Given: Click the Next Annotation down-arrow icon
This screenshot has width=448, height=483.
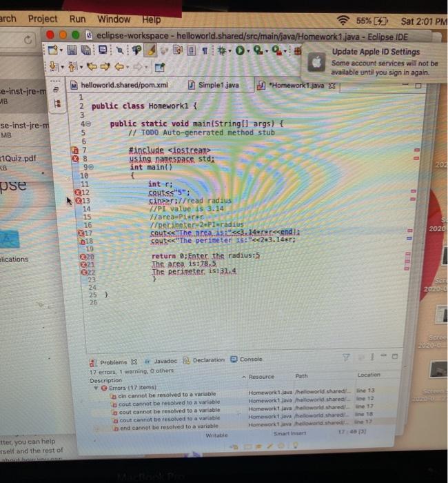Looking at the screenshot, I should click(x=54, y=66).
